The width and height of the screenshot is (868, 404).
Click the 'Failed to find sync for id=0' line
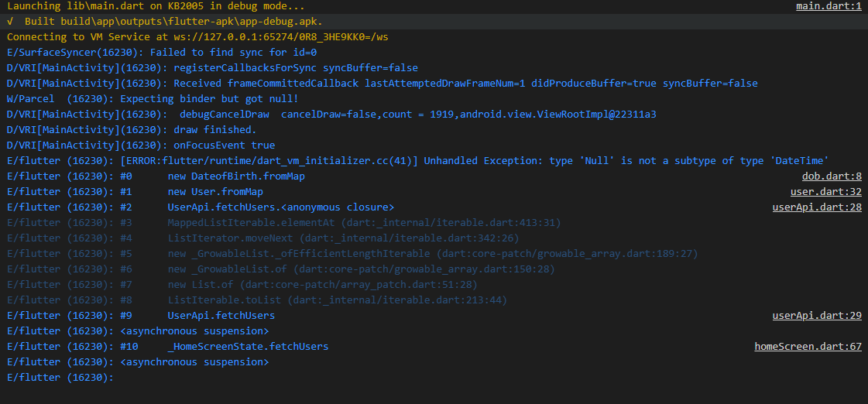coord(162,53)
